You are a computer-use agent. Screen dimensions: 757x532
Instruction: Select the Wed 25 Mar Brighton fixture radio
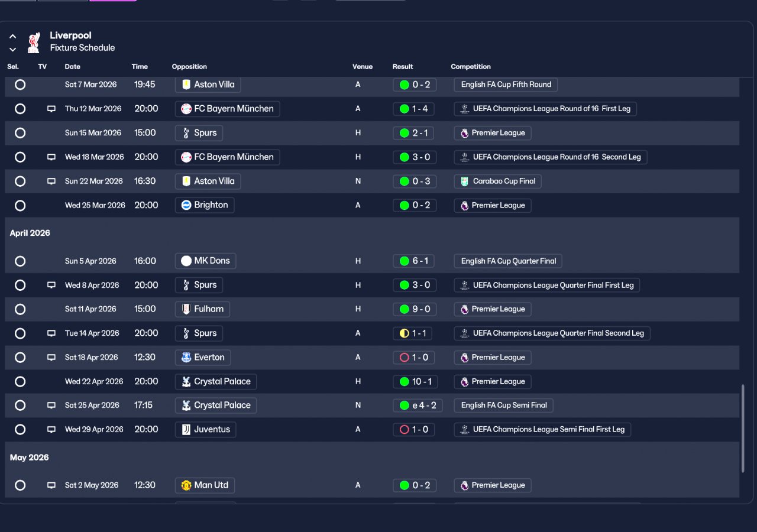point(20,206)
